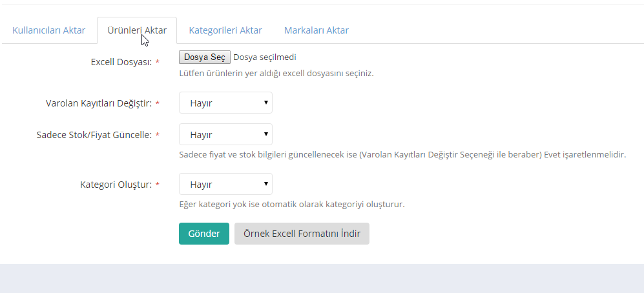644x293 pixels.
Task: Click the 'Dosya seçilmedi' file status text
Action: coord(264,57)
